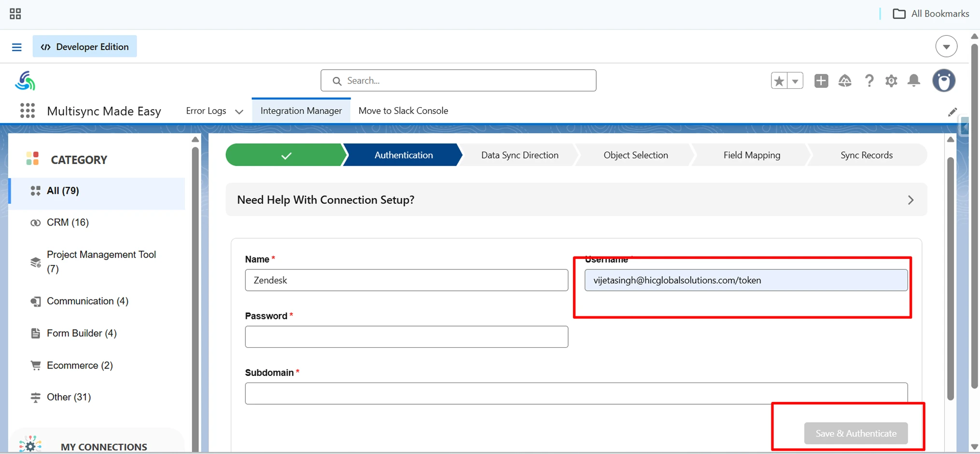Open the Notifications bell

coord(914,80)
